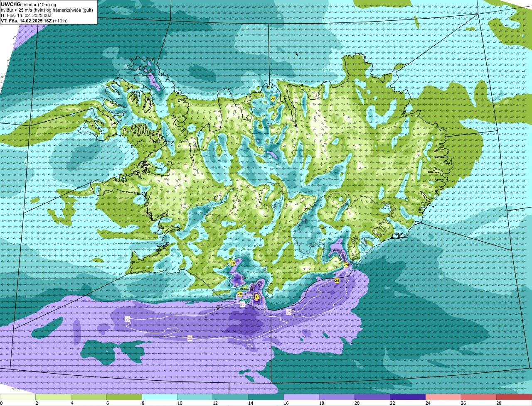Click the 'VT: Fös. 14.02.2025 16Z (+10 h)' line
Screen dimensions: 532x406
[x=34, y=21]
